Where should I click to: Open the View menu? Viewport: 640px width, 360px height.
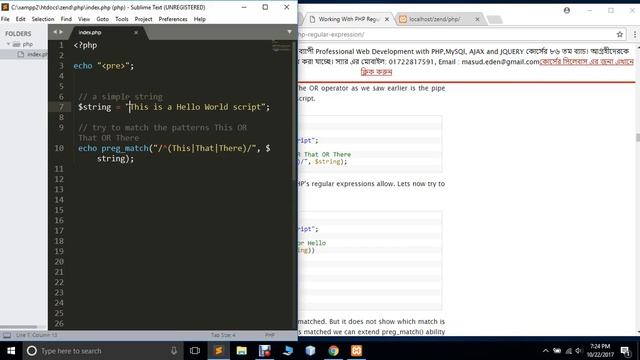[x=84, y=19]
